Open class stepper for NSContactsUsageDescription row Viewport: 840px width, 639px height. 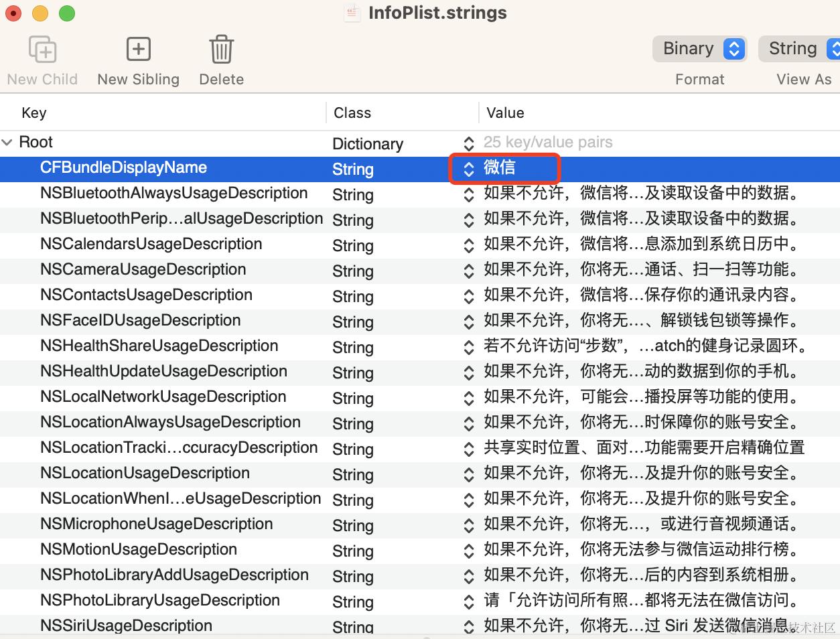(469, 296)
